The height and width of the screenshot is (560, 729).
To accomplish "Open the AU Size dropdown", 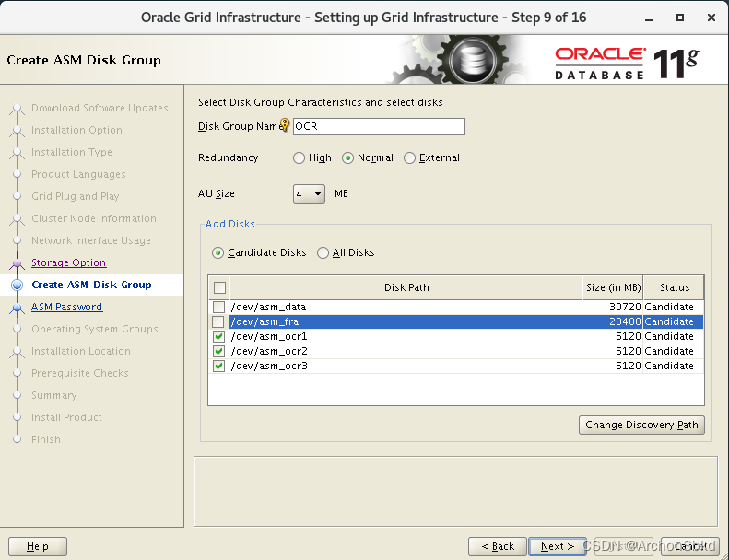I will [309, 193].
